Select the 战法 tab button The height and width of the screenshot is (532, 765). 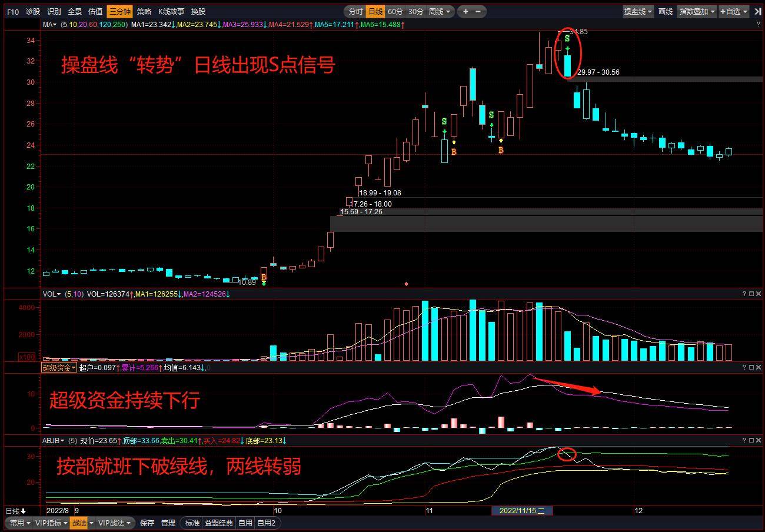point(79,523)
